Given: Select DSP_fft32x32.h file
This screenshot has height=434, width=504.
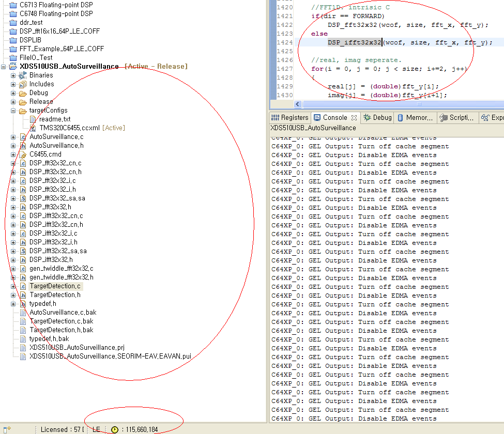Looking at the screenshot, I should pos(51,207).
